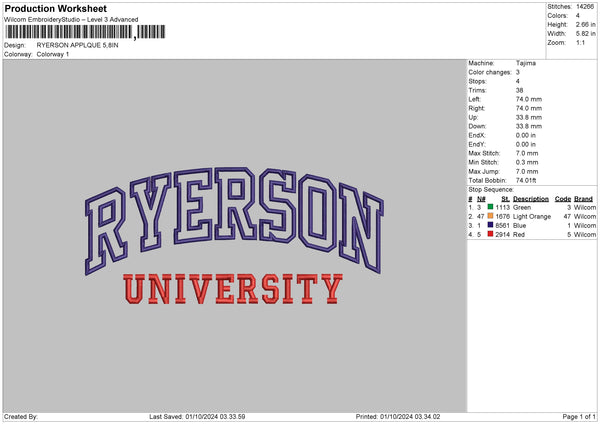Select the Height value '2.66 in'
600x424 pixels.
click(x=585, y=24)
